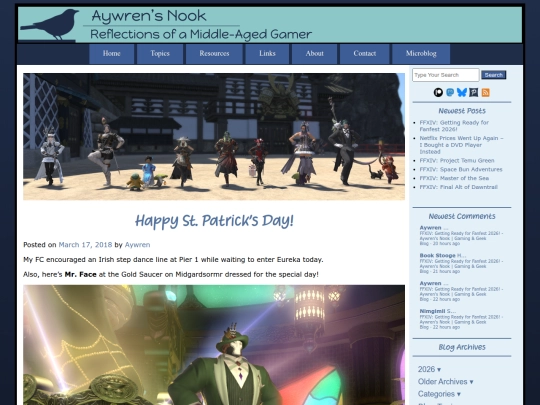Open FFXIV: Final Alt of Dawntrail post
Viewport: 540px width, 405px height.
(x=458, y=187)
